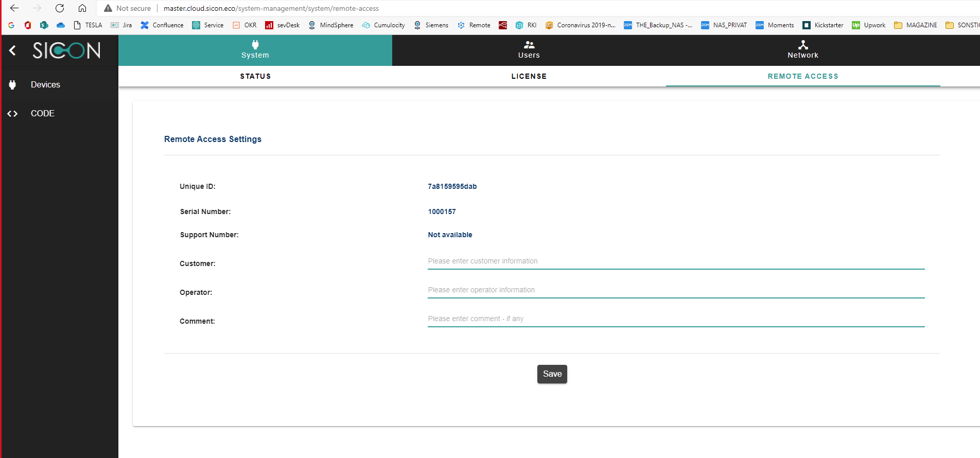
Task: Select the System top navigation tab
Action: pos(255,50)
